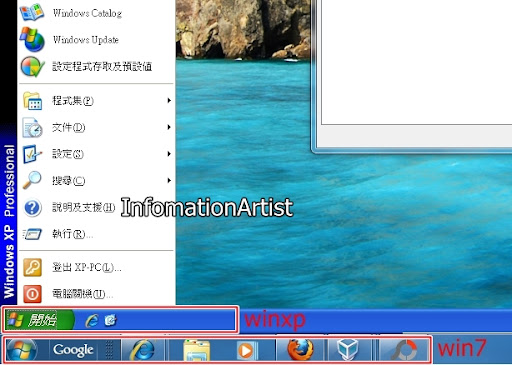Viewport: 512px width, 365px height.
Task: Open the 搜尋(C) search submenu
Action: coord(97,180)
